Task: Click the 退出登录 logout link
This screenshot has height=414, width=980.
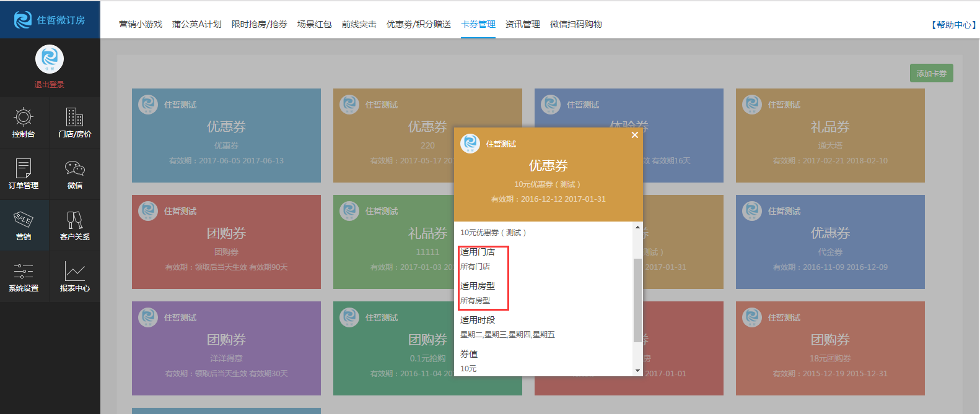Action: click(x=50, y=85)
